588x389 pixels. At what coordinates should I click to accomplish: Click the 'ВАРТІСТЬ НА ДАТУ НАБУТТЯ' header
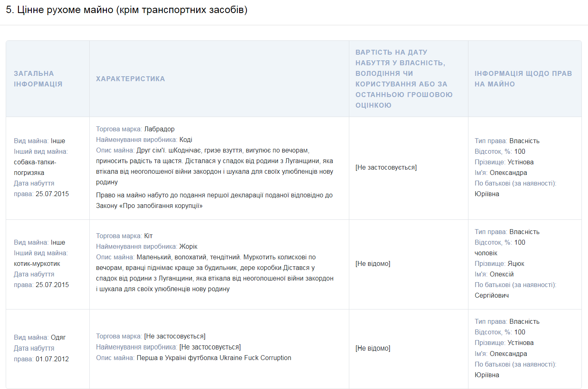401,73
